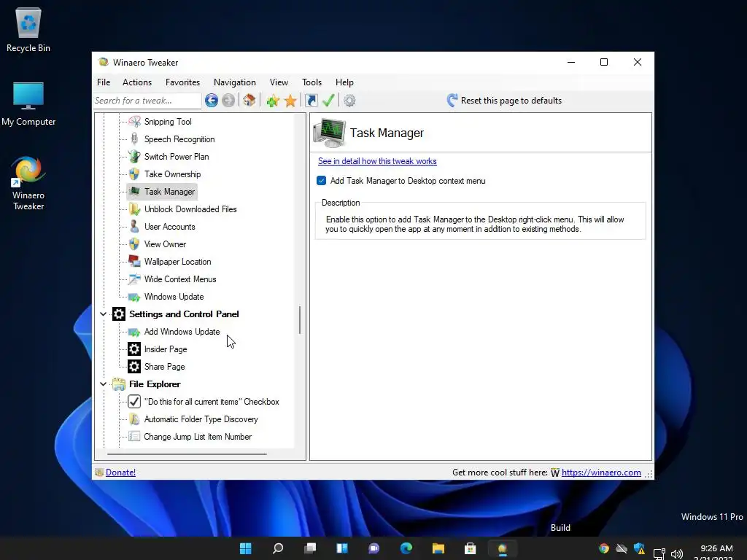Select the Insider Page tree row

tap(166, 349)
